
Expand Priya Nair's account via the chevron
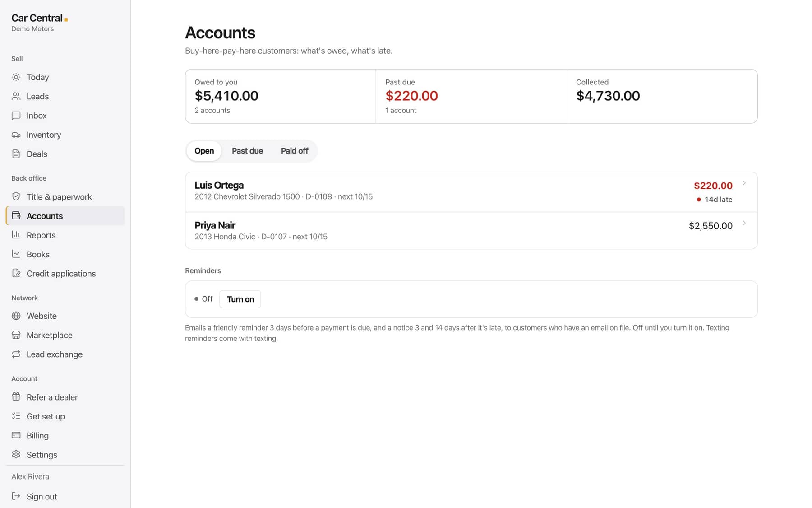click(744, 223)
